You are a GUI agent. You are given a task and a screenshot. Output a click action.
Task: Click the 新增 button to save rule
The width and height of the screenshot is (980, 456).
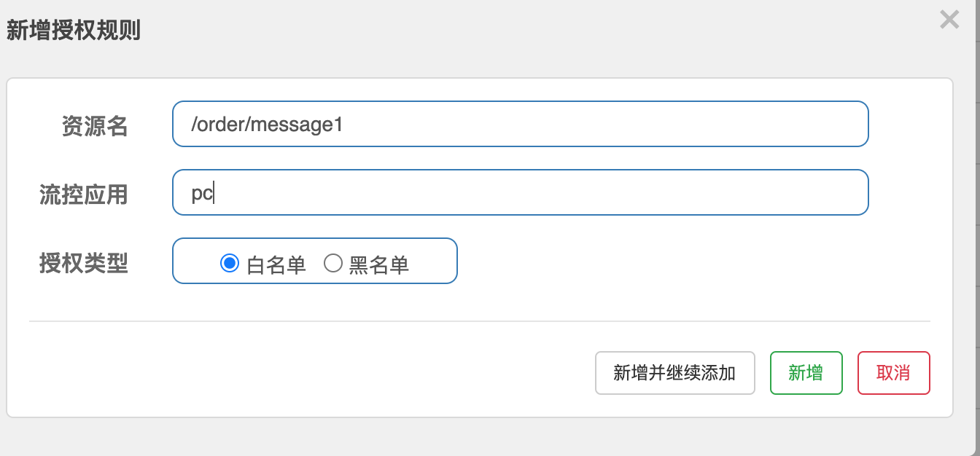tap(806, 373)
